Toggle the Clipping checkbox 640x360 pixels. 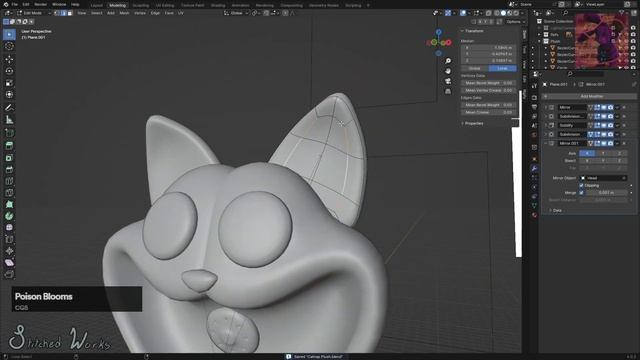pos(581,185)
